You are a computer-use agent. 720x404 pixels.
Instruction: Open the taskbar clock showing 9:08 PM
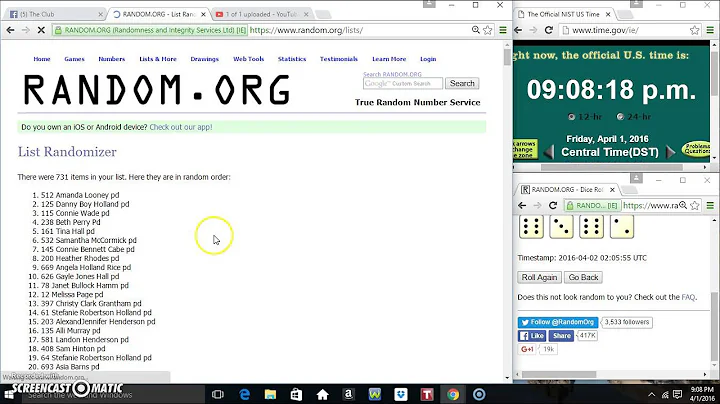point(702,394)
